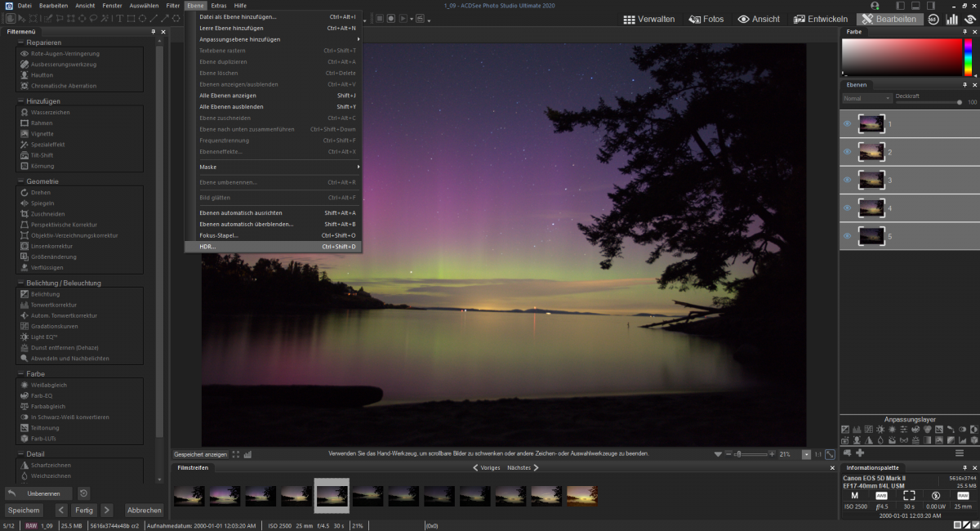This screenshot has height=531, width=980.
Task: Click the Vignette filter icon
Action: click(24, 133)
